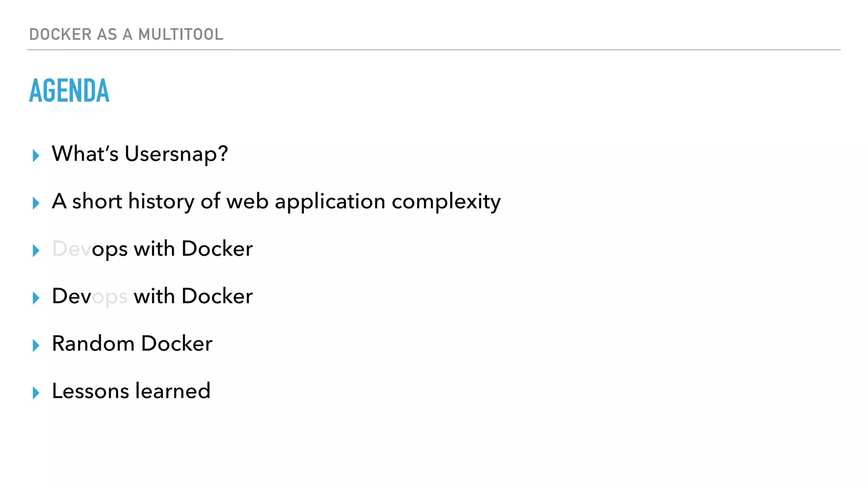
Task: Click the bullet arrow before faded 'Dev' ops line
Action: pos(36,250)
